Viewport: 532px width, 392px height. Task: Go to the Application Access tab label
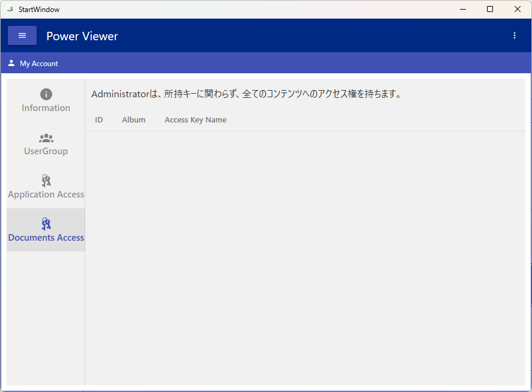tap(46, 194)
